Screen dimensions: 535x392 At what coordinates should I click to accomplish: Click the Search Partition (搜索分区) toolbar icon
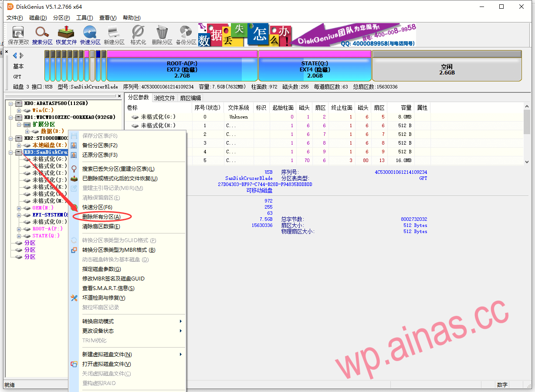point(42,35)
